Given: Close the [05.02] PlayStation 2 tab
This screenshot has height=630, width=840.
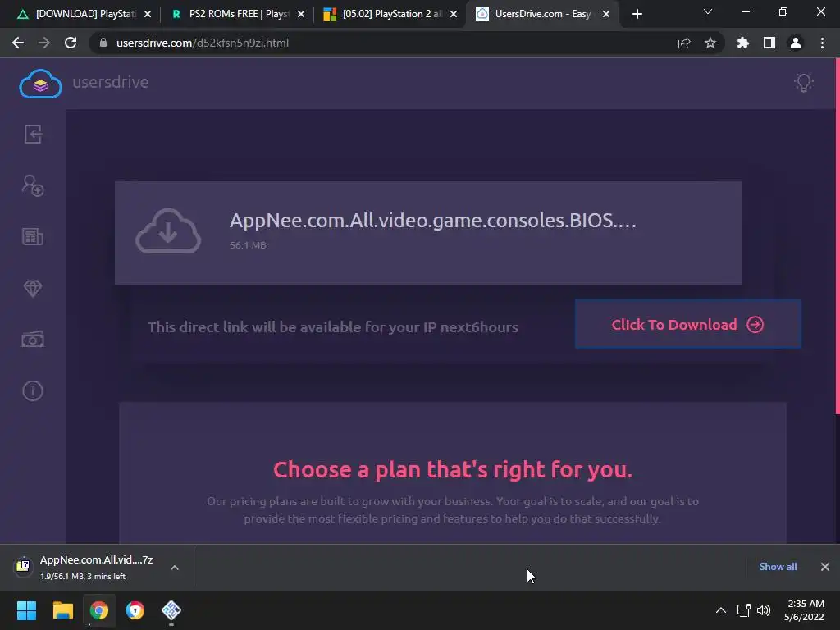Looking at the screenshot, I should click(x=454, y=14).
